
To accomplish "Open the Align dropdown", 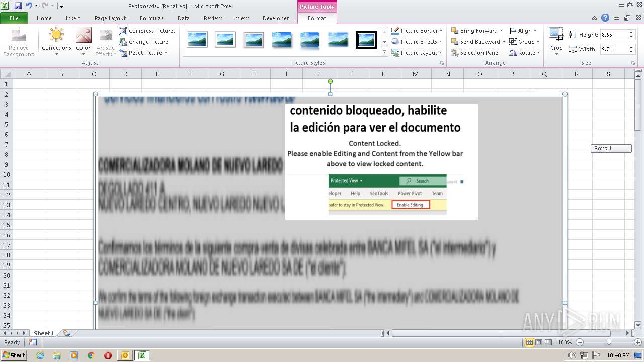I will pyautogui.click(x=523, y=31).
